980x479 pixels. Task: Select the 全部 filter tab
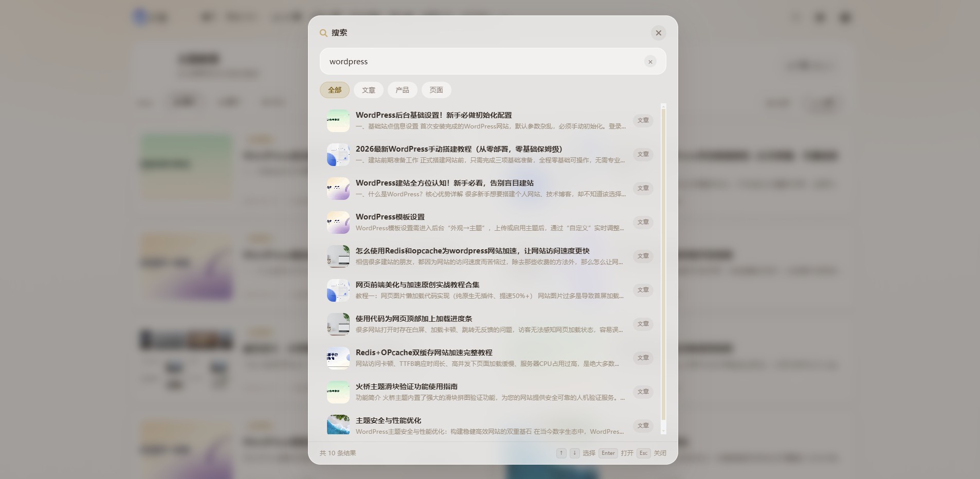pyautogui.click(x=335, y=90)
